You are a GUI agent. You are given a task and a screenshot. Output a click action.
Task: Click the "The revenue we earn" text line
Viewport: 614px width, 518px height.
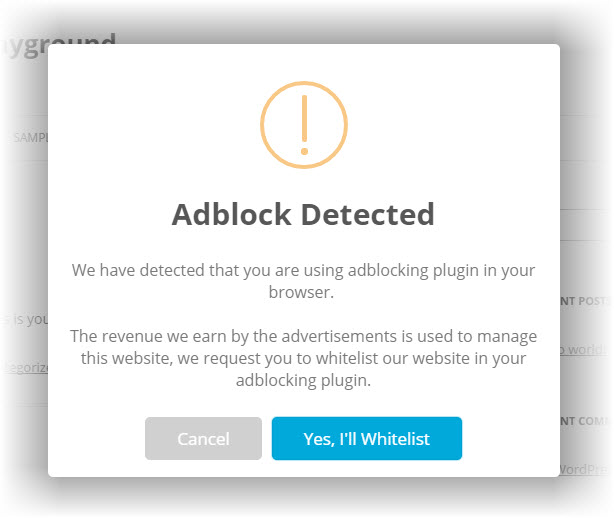click(303, 335)
